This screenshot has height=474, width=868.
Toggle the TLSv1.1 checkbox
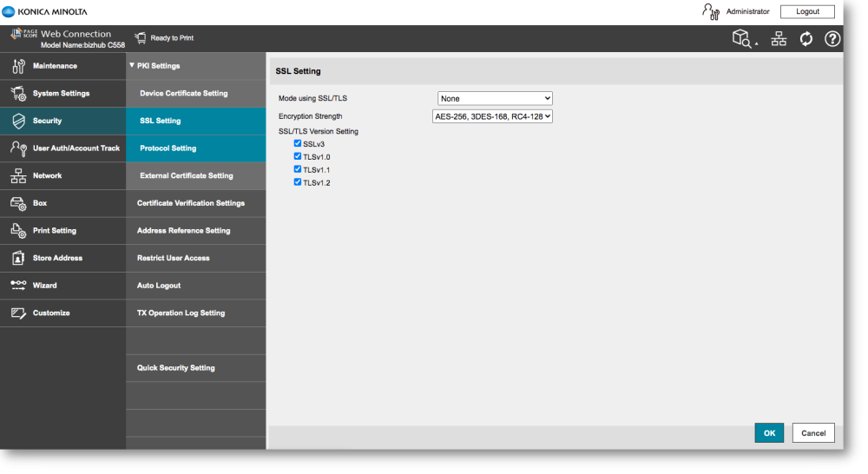coord(297,169)
